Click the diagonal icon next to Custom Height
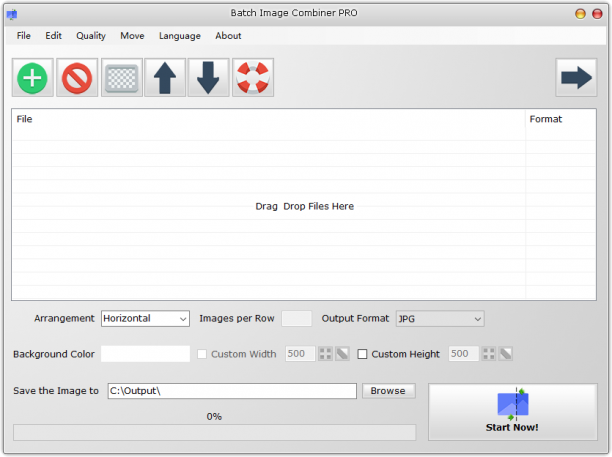This screenshot has width=612, height=457. (506, 354)
